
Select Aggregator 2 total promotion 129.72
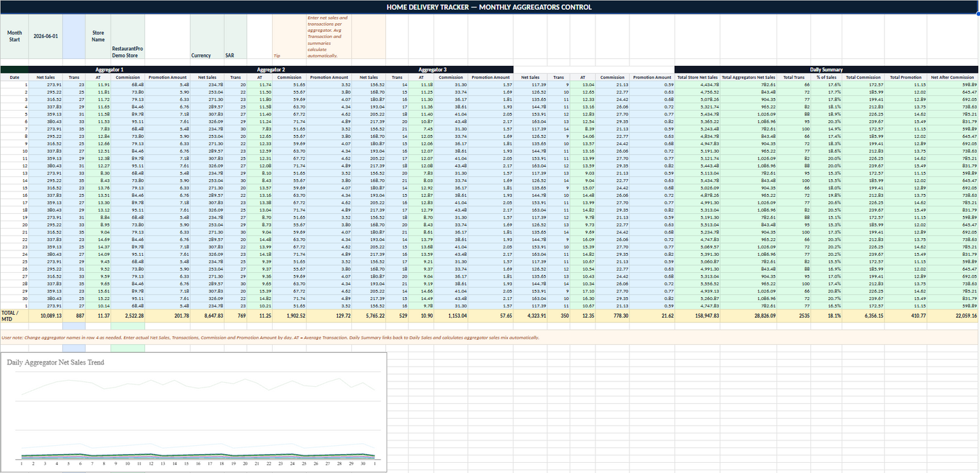click(329, 316)
